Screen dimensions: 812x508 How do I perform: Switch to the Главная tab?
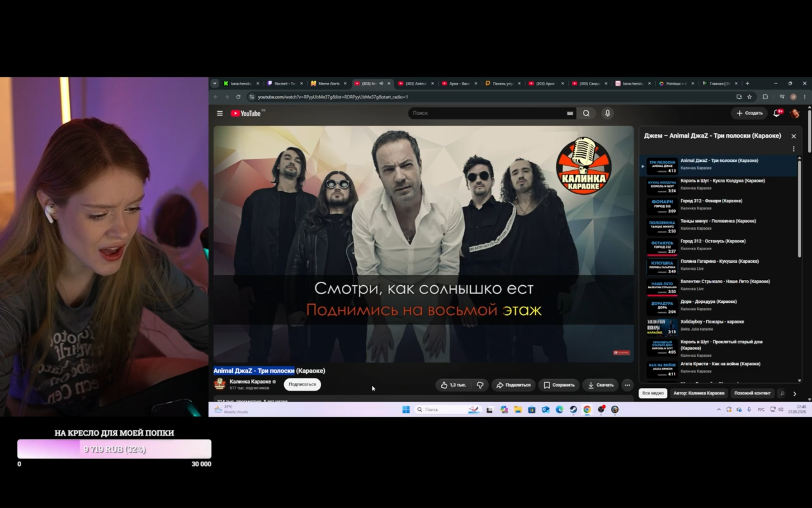[720, 83]
